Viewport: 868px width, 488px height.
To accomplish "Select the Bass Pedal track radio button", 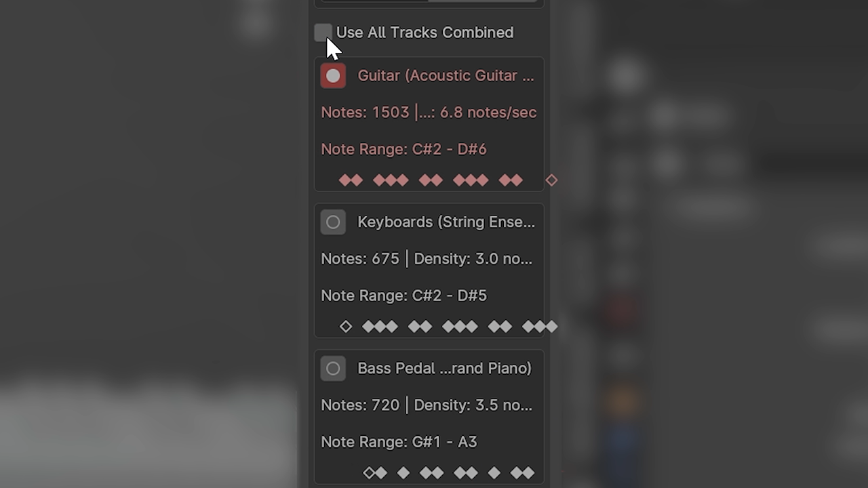I will (x=333, y=369).
